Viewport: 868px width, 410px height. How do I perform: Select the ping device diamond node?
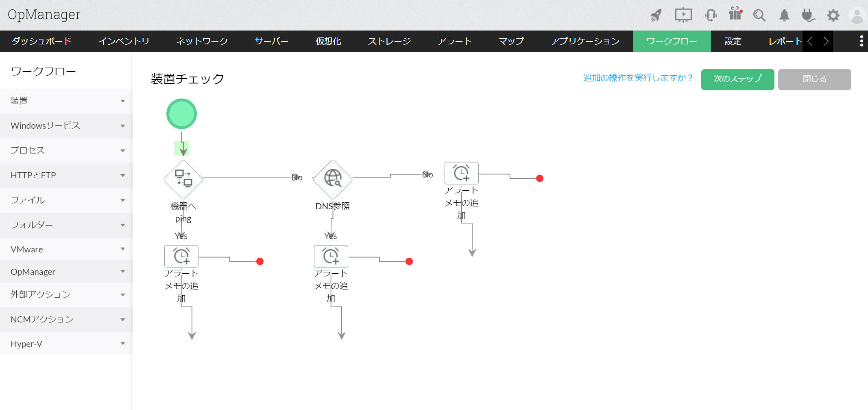click(x=183, y=179)
